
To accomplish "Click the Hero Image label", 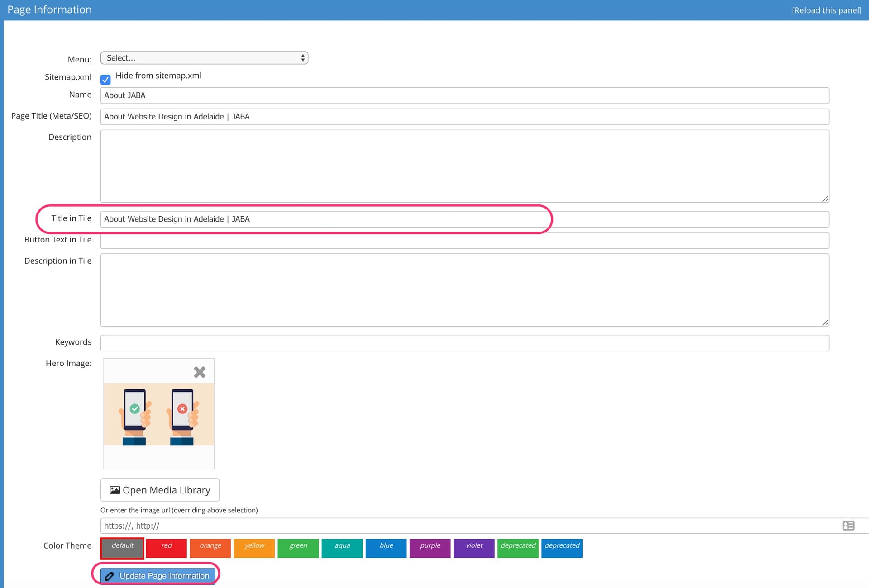I will point(68,363).
